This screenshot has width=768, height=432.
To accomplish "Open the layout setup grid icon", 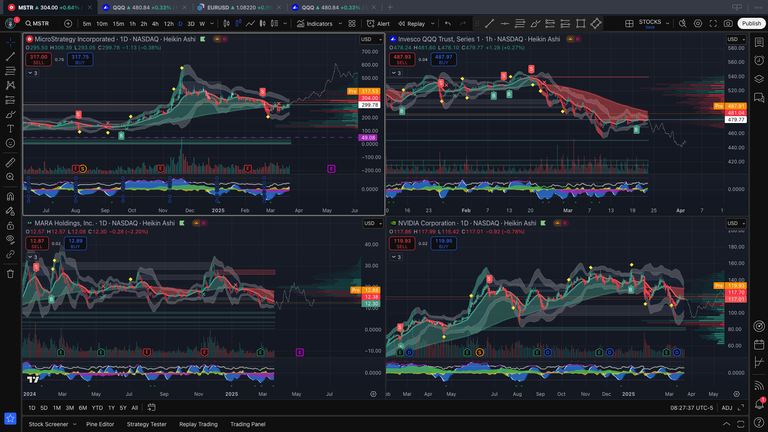I will (x=629, y=24).
